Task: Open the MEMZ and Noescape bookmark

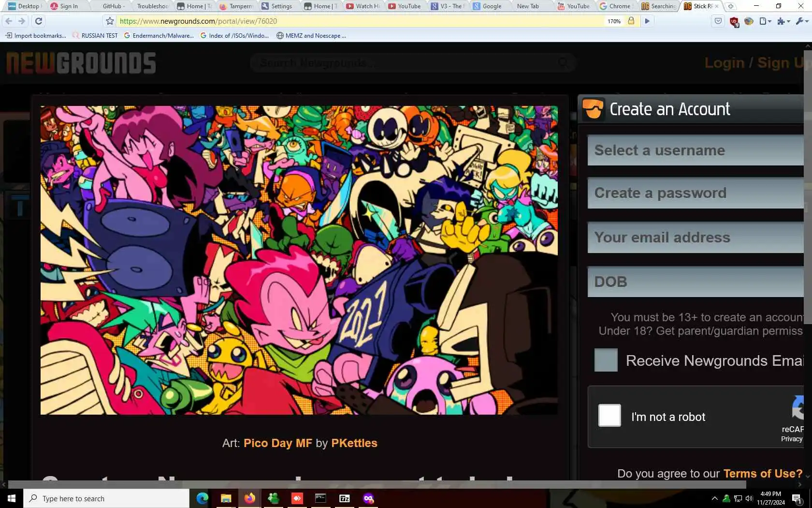Action: coord(311,35)
